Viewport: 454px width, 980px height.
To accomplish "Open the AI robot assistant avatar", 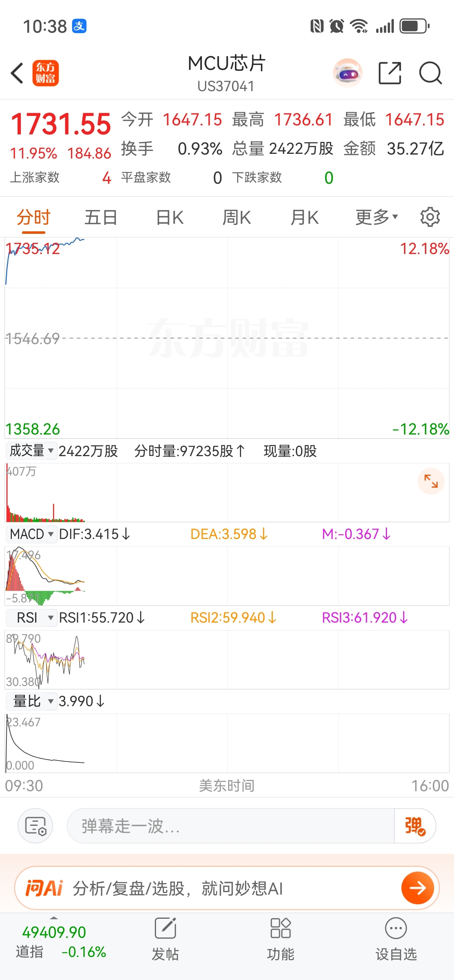I will (347, 73).
